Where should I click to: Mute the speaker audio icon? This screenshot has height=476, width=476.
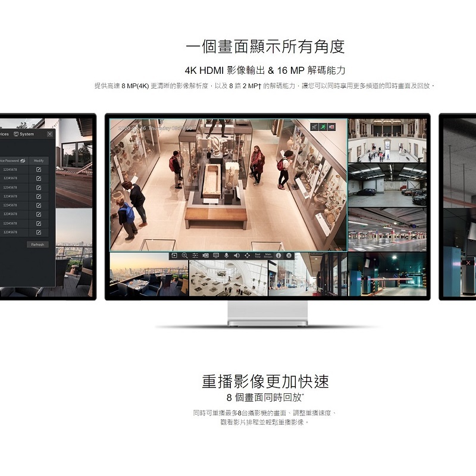point(236,255)
